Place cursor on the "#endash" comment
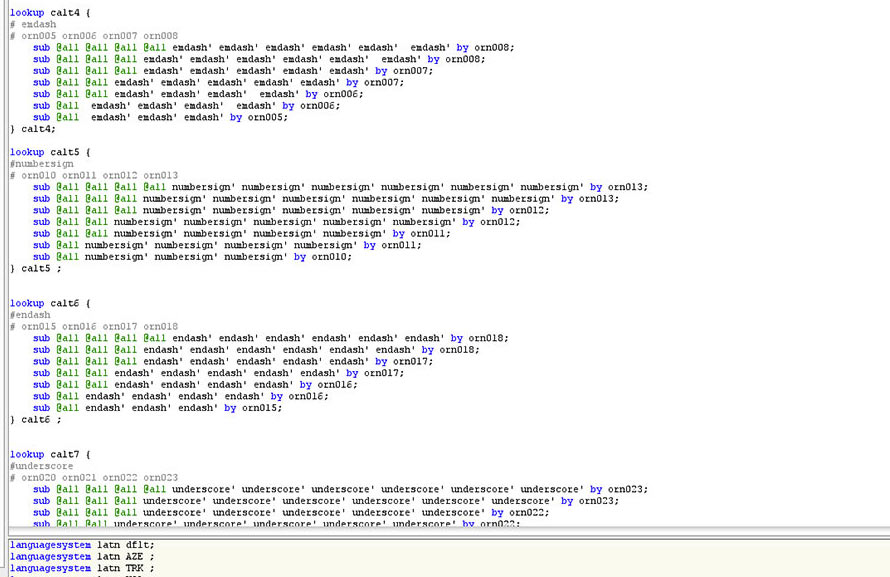The width and height of the screenshot is (890, 577). pyautogui.click(x=30, y=315)
